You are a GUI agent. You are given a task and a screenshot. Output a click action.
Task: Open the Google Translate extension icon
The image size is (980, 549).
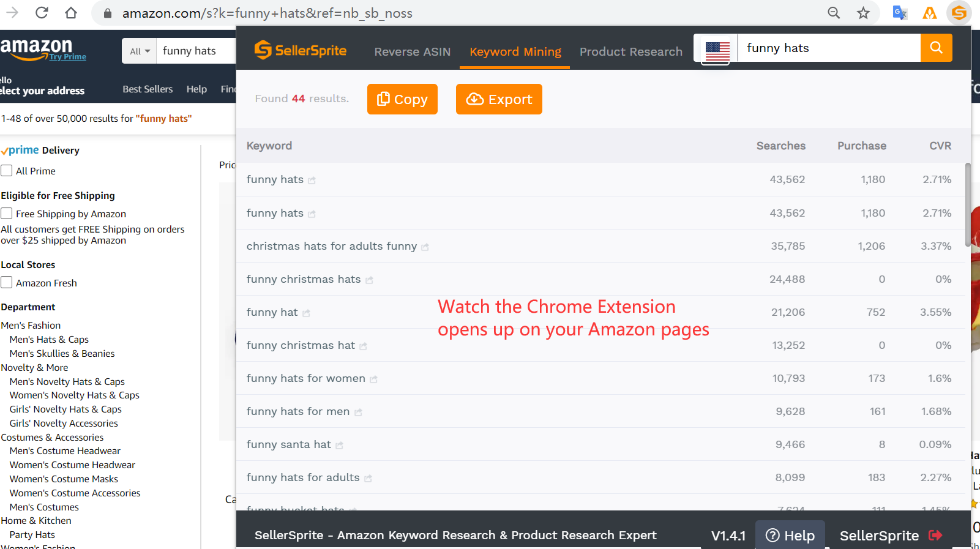[899, 13]
